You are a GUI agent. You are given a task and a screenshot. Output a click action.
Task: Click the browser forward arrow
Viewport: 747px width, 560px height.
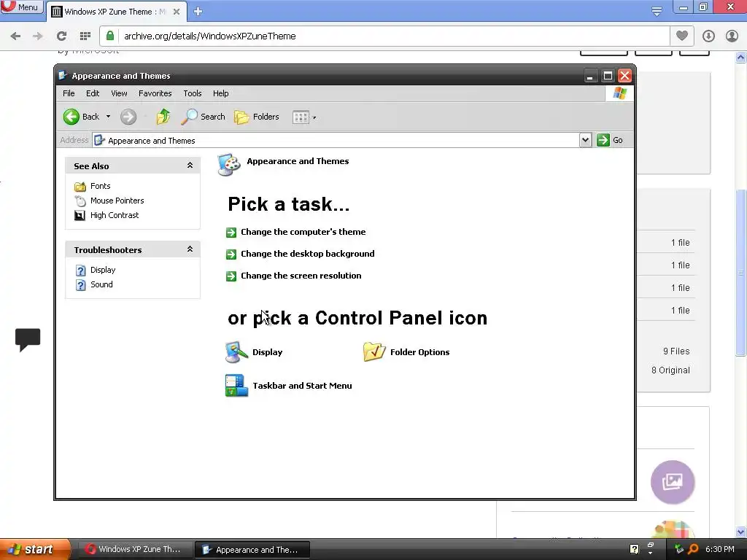coord(38,36)
